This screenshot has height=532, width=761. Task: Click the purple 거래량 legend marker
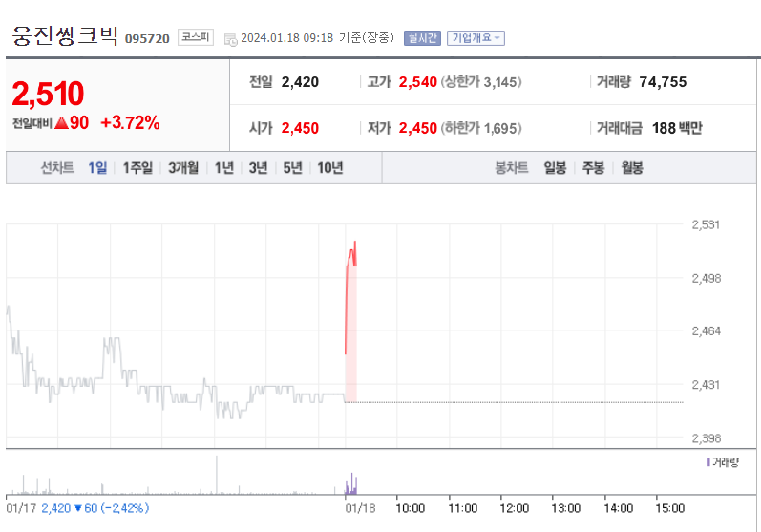[708, 461]
